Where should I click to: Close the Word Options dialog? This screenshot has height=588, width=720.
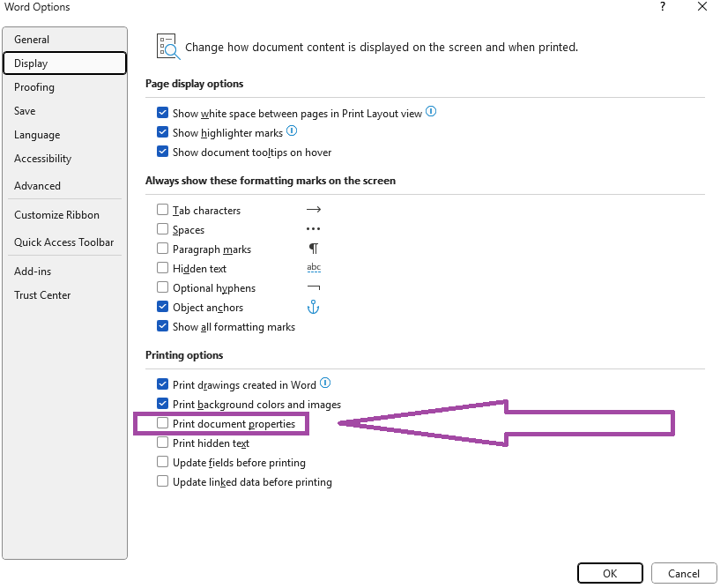(702, 7)
